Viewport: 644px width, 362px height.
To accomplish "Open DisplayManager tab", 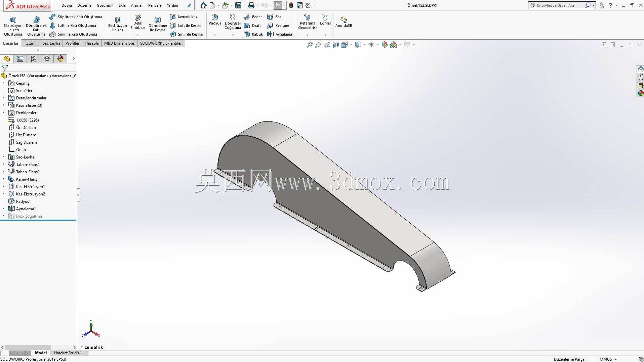I will [x=61, y=59].
